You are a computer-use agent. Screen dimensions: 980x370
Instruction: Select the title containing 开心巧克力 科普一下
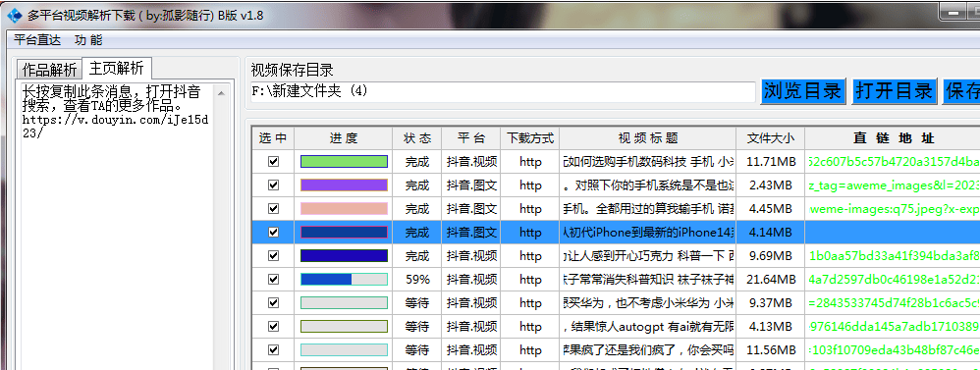tap(648, 255)
